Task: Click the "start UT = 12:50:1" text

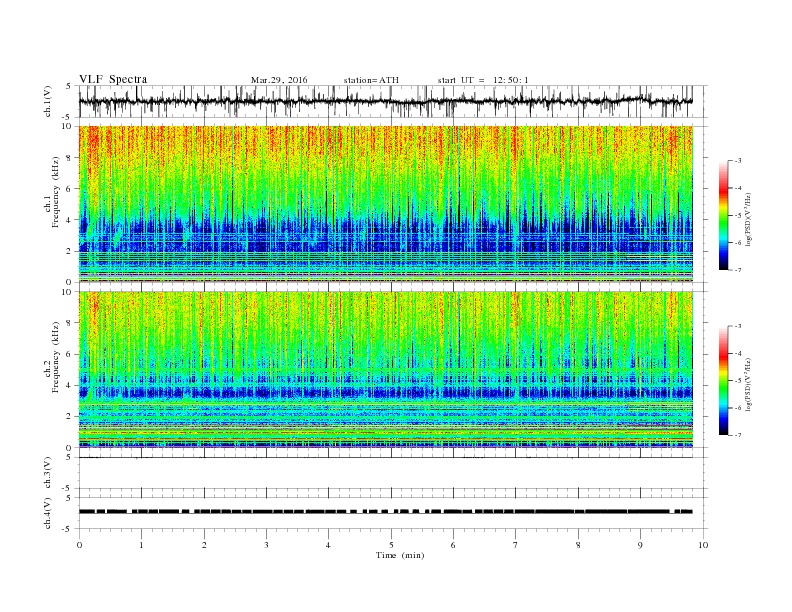Action: pyautogui.click(x=483, y=80)
